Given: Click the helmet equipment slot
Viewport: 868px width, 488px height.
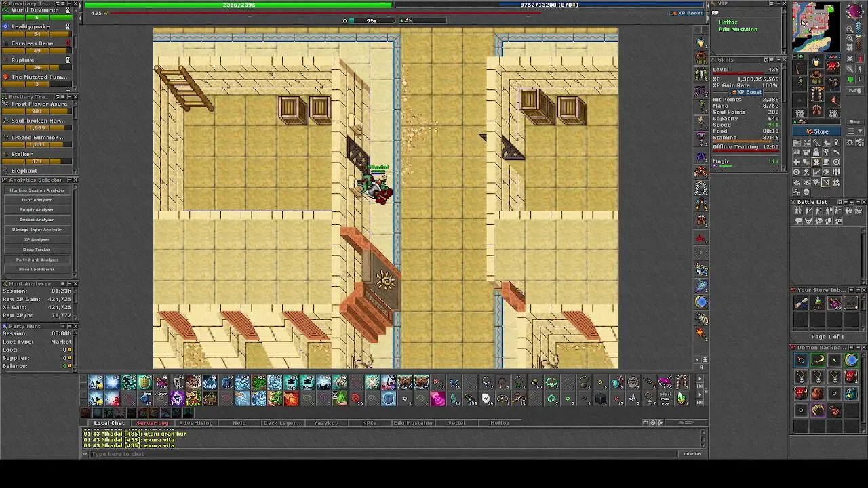Looking at the screenshot, I should click(x=816, y=62).
